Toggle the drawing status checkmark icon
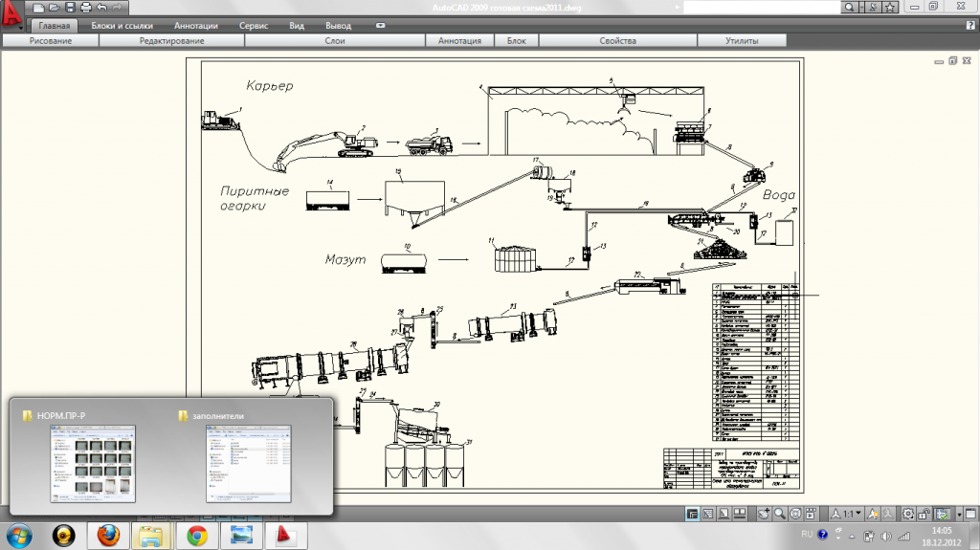Screen dimensions: 980x550 click(942, 514)
